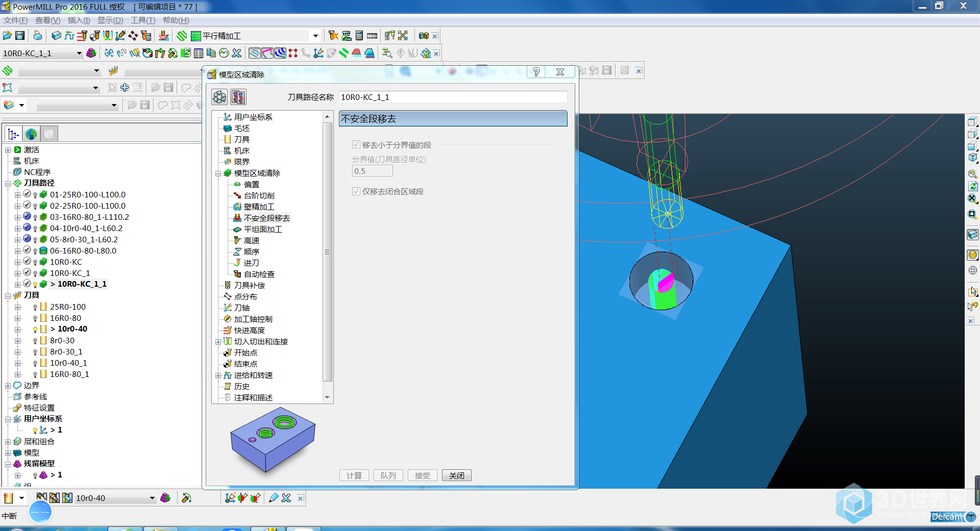Click the 分界值 0.5 value field
This screenshot has width=980, height=531.
click(x=372, y=171)
